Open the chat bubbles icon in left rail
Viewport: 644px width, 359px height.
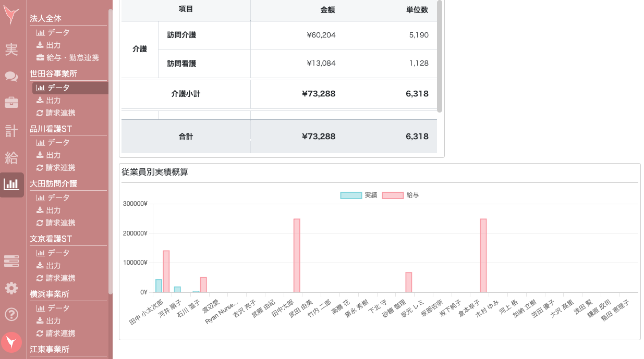click(x=11, y=77)
